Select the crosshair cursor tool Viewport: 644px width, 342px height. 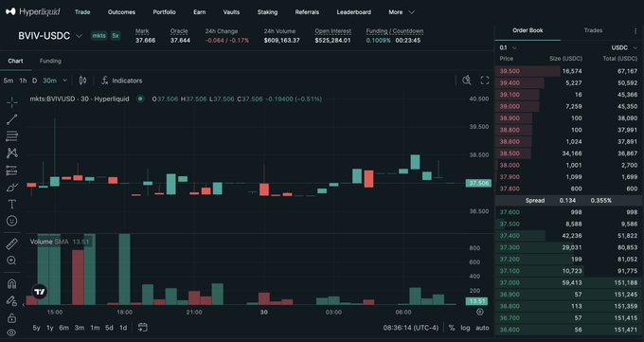(x=12, y=102)
